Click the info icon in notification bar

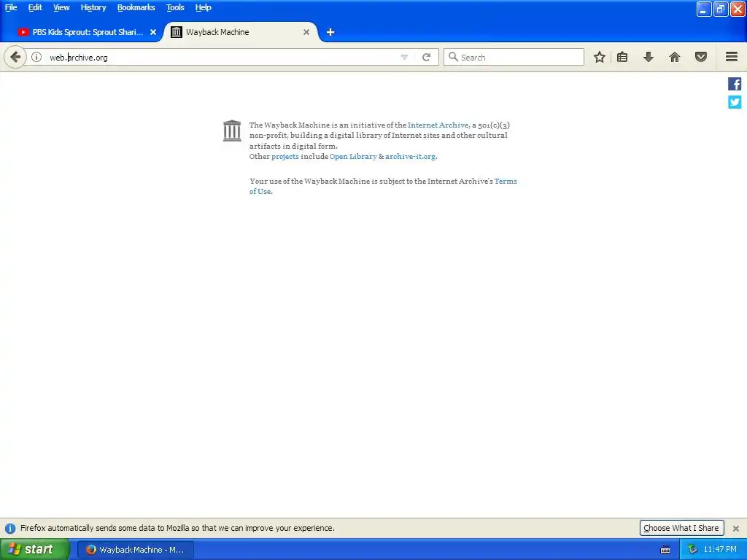pyautogui.click(x=10, y=528)
